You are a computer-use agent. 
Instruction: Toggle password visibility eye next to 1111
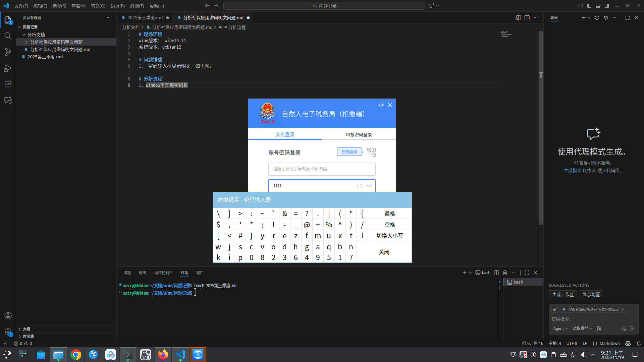[x=369, y=186]
